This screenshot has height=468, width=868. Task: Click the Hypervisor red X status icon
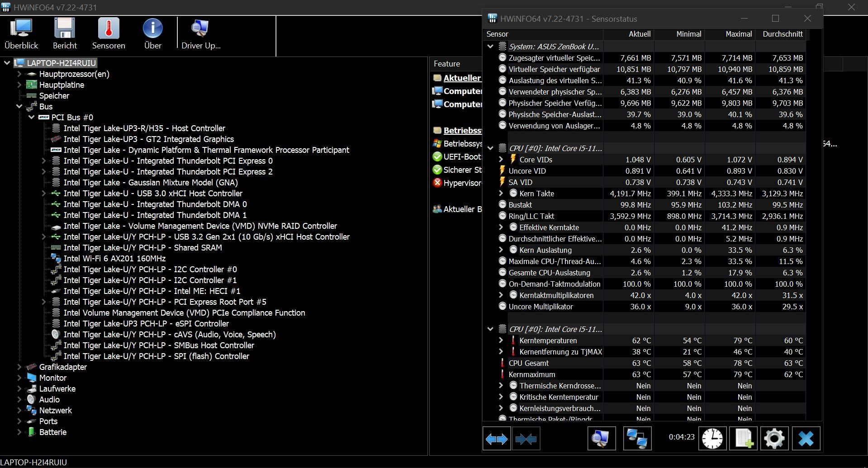pos(437,183)
